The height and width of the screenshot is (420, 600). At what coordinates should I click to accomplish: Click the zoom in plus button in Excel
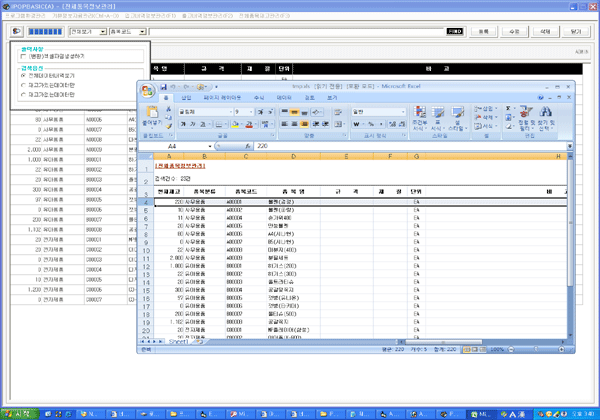pyautogui.click(x=561, y=349)
